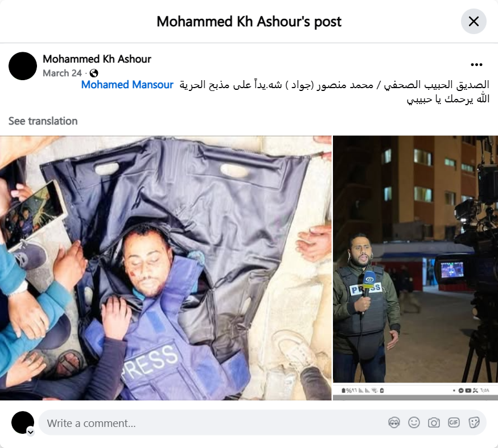
Task: Open the emoji picker in comment box
Action: pyautogui.click(x=414, y=422)
